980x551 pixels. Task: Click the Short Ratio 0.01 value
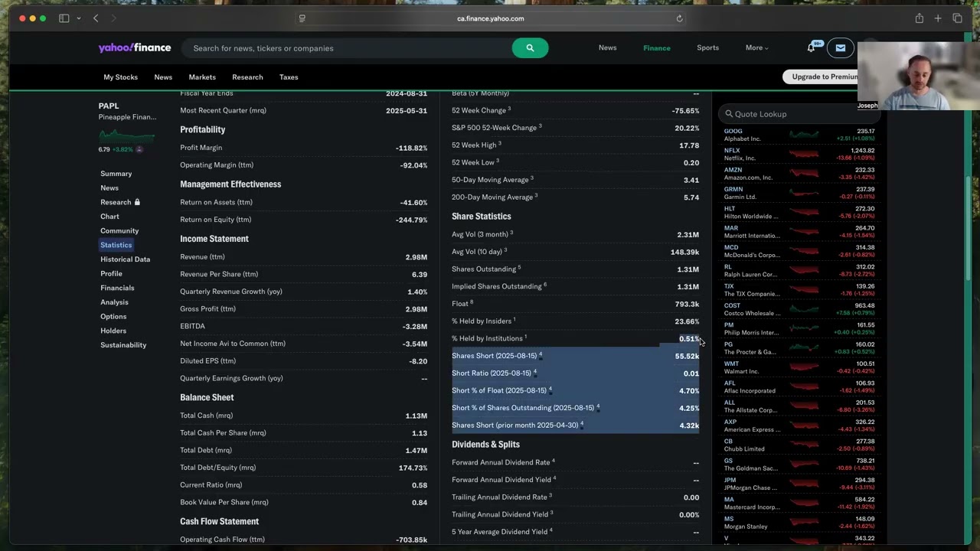[691, 373]
